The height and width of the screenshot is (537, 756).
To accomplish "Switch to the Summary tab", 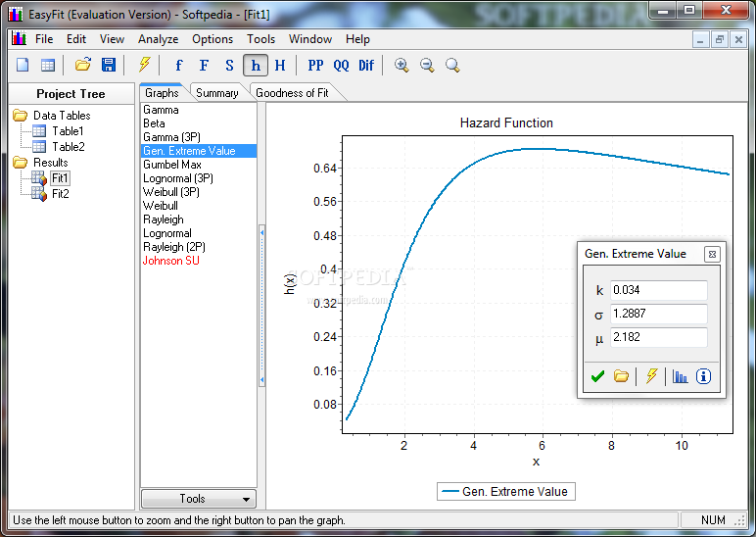I will pos(217,93).
